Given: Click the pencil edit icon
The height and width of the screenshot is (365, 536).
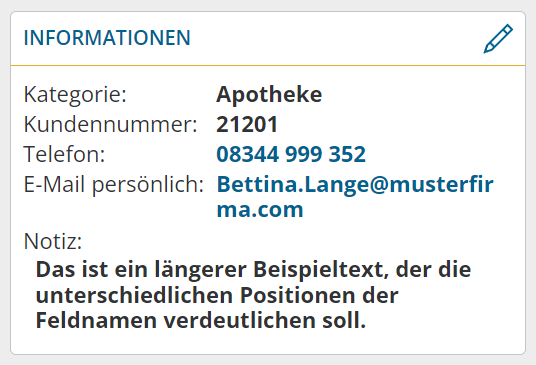Looking at the screenshot, I should click(498, 39).
